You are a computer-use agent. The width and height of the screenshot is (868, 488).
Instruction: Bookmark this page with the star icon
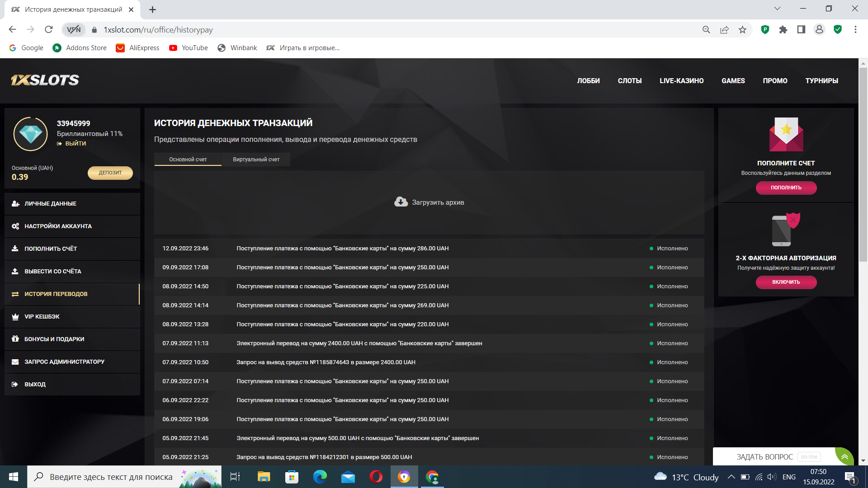[x=742, y=30]
